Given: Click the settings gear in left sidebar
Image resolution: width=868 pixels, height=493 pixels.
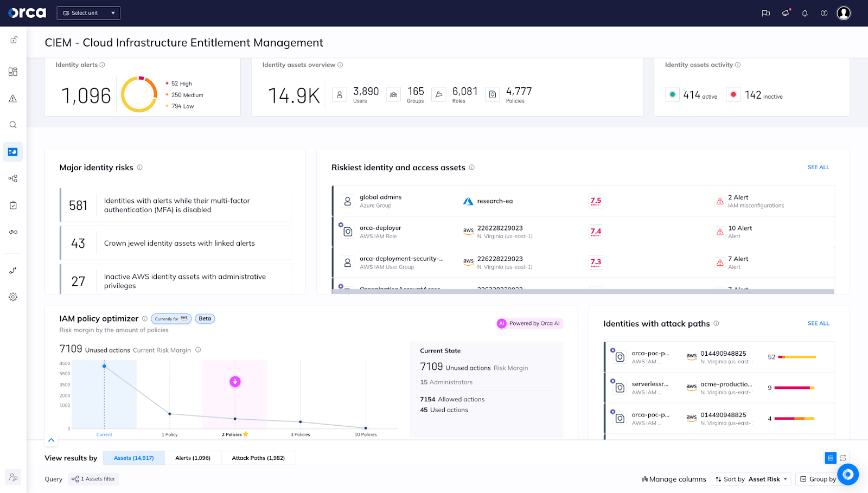Looking at the screenshot, I should click(x=13, y=297).
